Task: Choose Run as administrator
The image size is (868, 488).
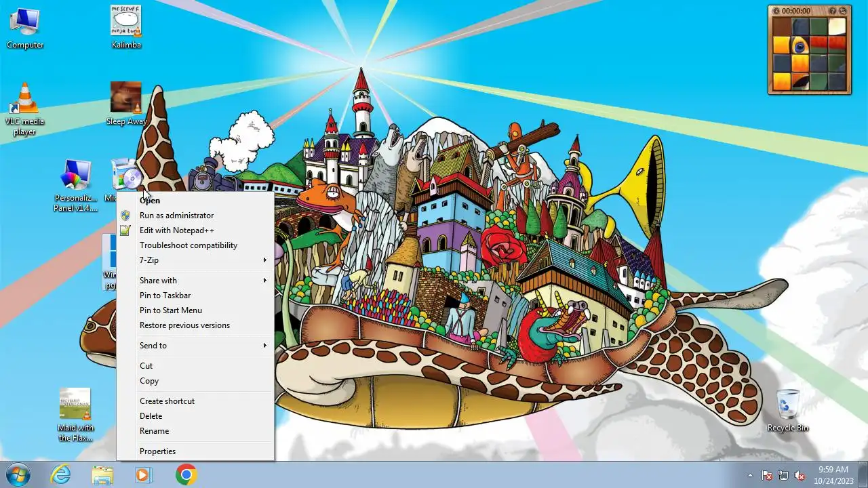Action: pos(195,216)
